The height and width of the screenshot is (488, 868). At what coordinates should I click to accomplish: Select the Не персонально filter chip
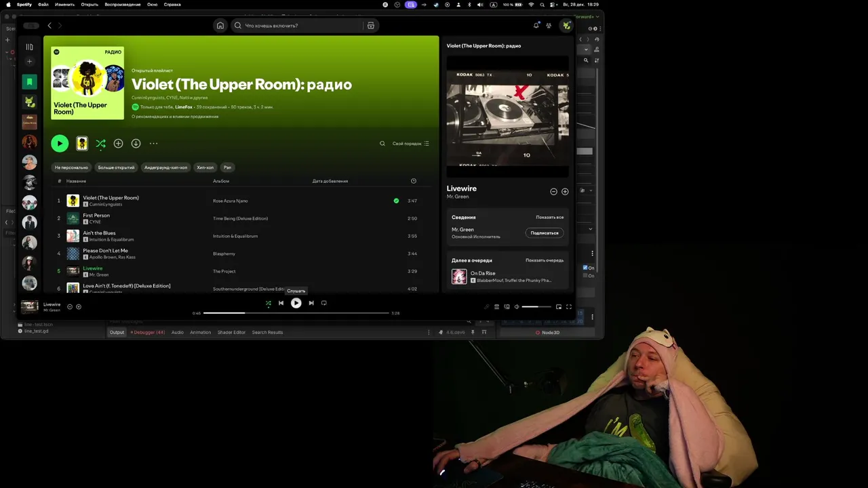click(71, 167)
